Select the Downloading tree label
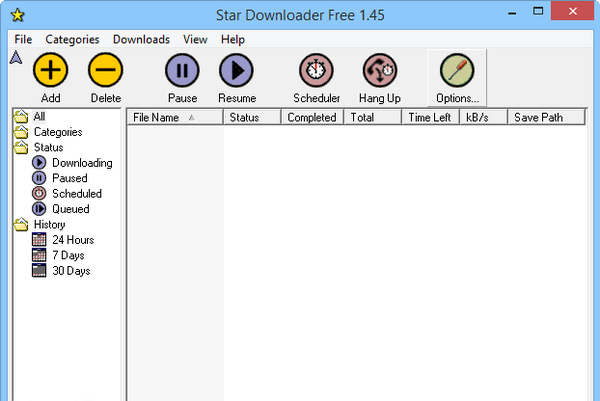 point(82,163)
